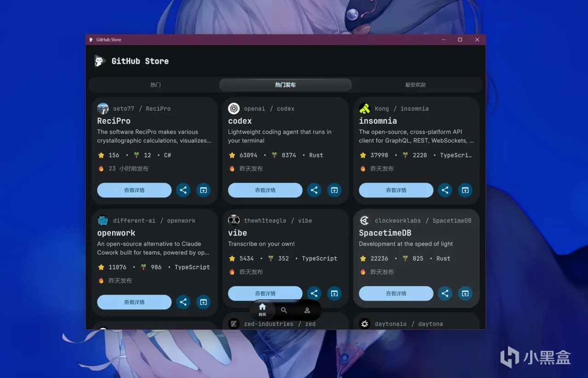Click the 8374 fork count on codex

pyautogui.click(x=289, y=155)
